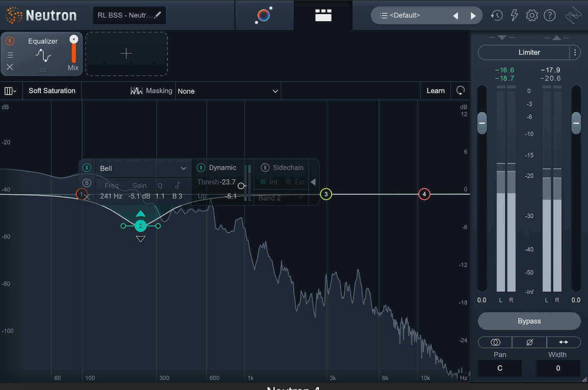The height and width of the screenshot is (390, 588).
Task: Select EQ band node 3
Action: click(x=326, y=194)
